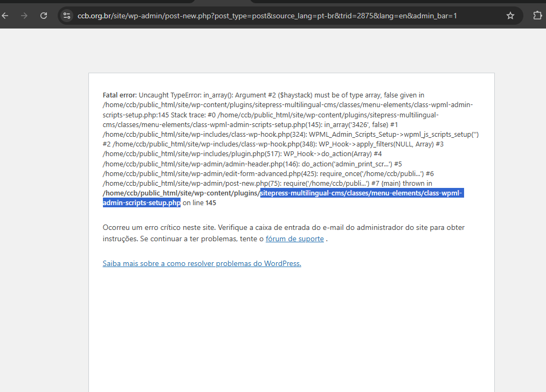Click '#7 {main} thrown in' text
The height and width of the screenshot is (392, 546).
pos(402,183)
